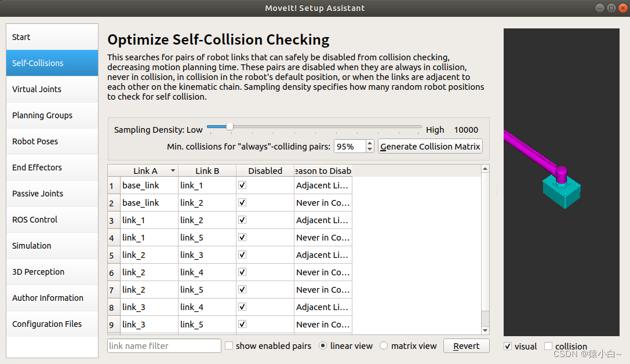The image size is (630, 364).
Task: Select the Simulation sidebar item
Action: coord(52,246)
